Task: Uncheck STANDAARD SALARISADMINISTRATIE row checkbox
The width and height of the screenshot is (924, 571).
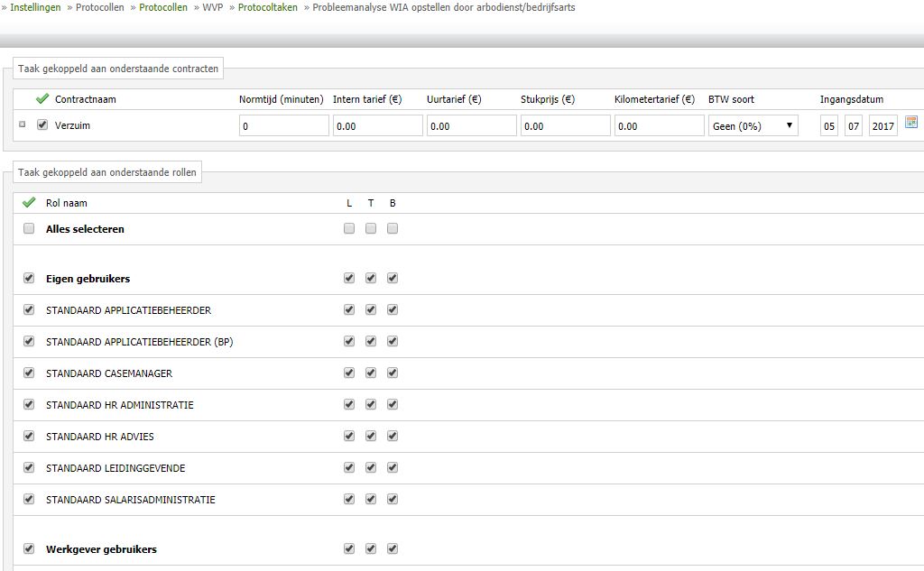Action: pos(29,499)
